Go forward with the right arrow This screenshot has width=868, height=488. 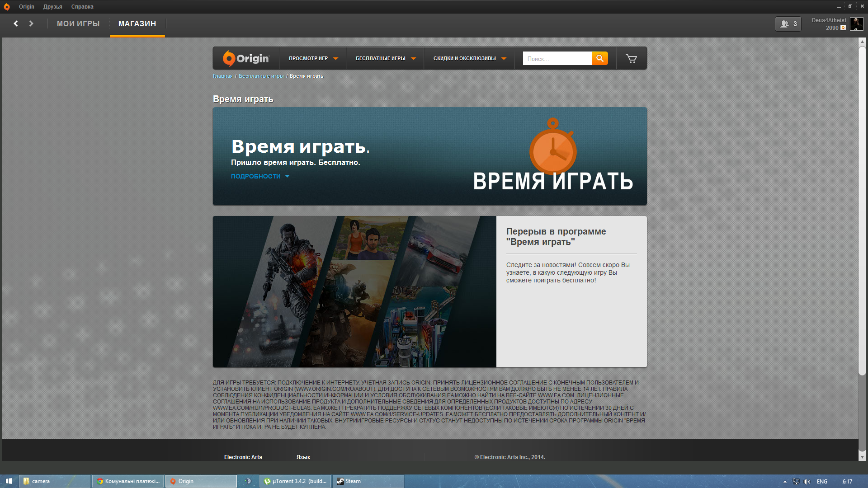click(31, 23)
